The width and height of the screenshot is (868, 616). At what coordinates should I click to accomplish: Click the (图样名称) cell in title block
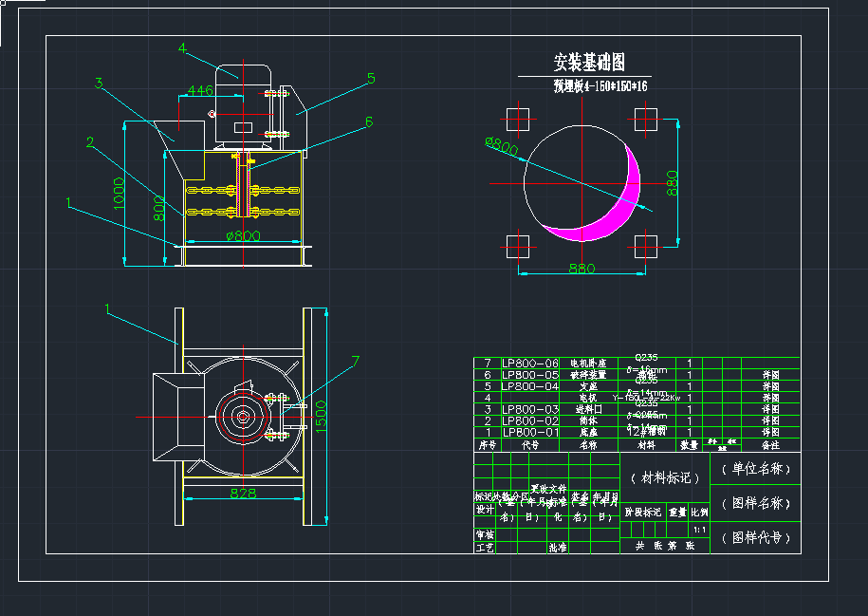(755, 503)
